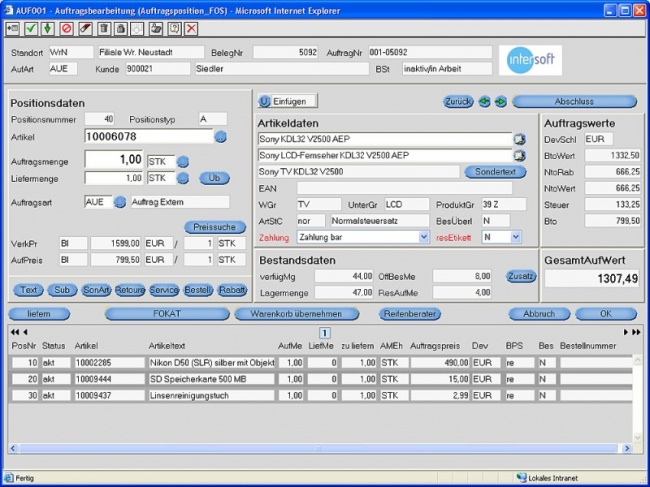Click the liefern button
This screenshot has width=650, height=487.
coord(39,314)
